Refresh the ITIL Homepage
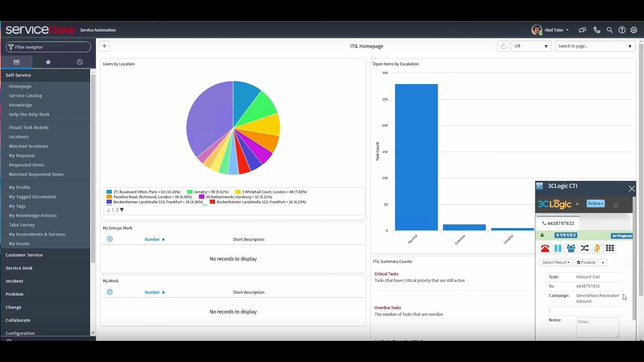The image size is (644, 362). (503, 46)
